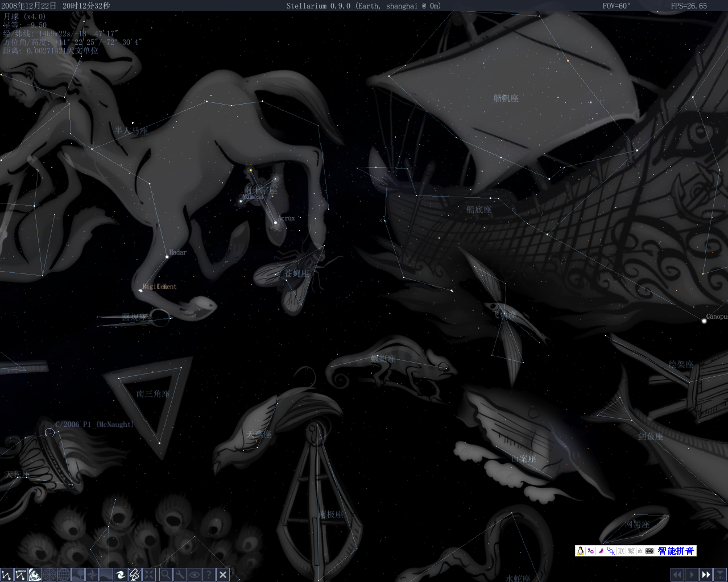Click the GBK charset icon
Image resolution: width=728 pixels, height=582 pixels.
(611, 551)
